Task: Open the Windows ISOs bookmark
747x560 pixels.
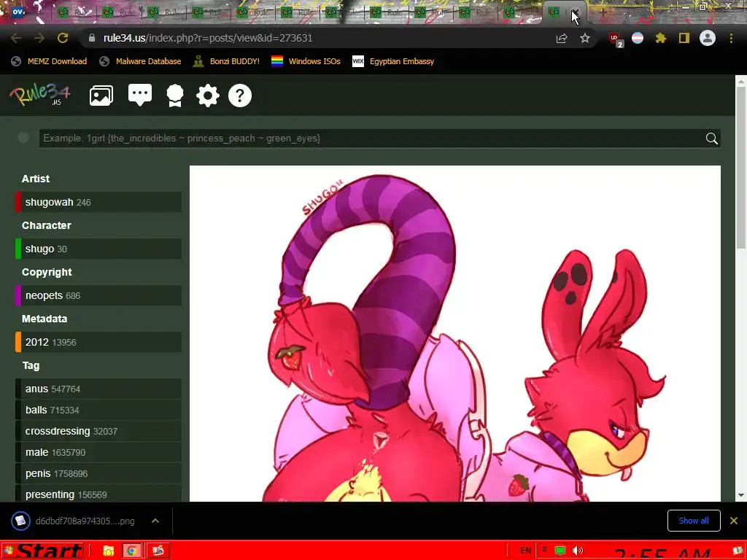Action: click(x=306, y=61)
